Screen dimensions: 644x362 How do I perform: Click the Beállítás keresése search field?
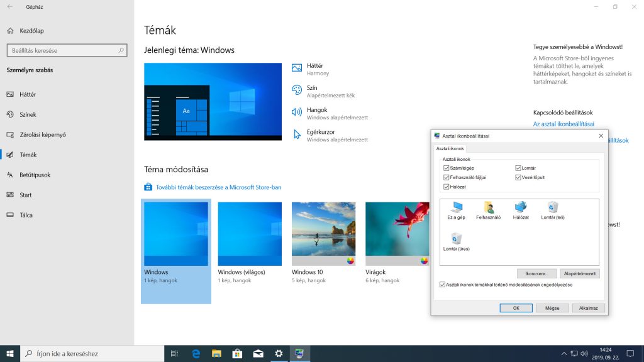67,50
